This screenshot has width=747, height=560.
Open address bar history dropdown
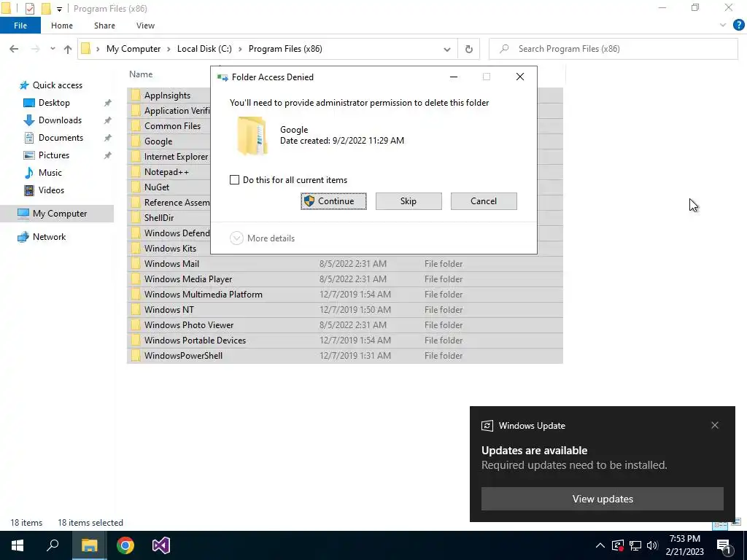pyautogui.click(x=447, y=49)
